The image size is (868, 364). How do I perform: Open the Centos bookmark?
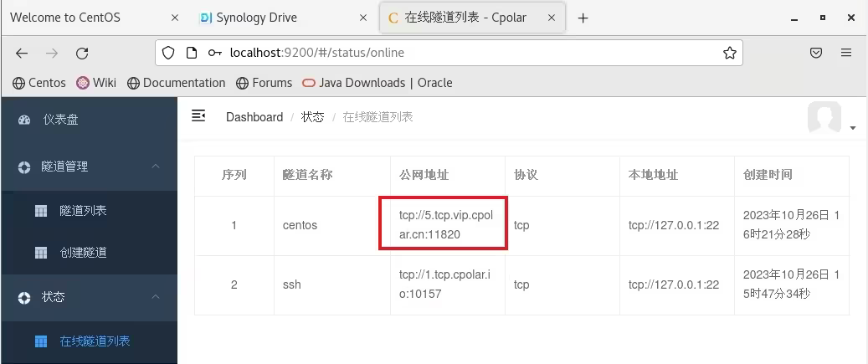tap(39, 83)
